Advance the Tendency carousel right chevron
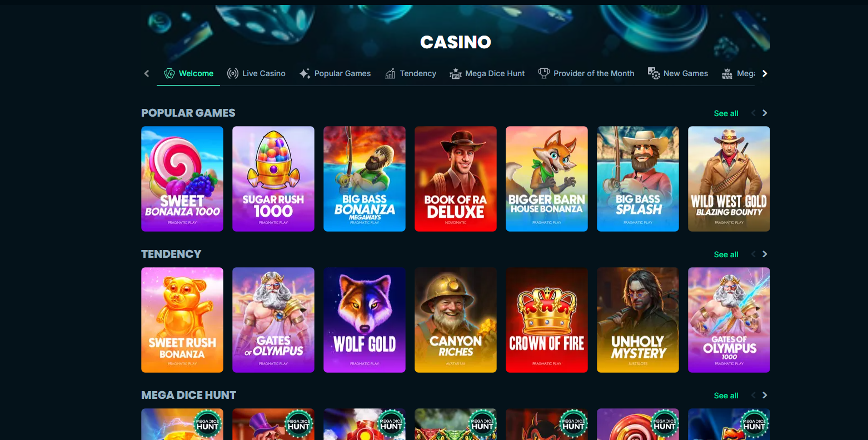 click(x=765, y=254)
